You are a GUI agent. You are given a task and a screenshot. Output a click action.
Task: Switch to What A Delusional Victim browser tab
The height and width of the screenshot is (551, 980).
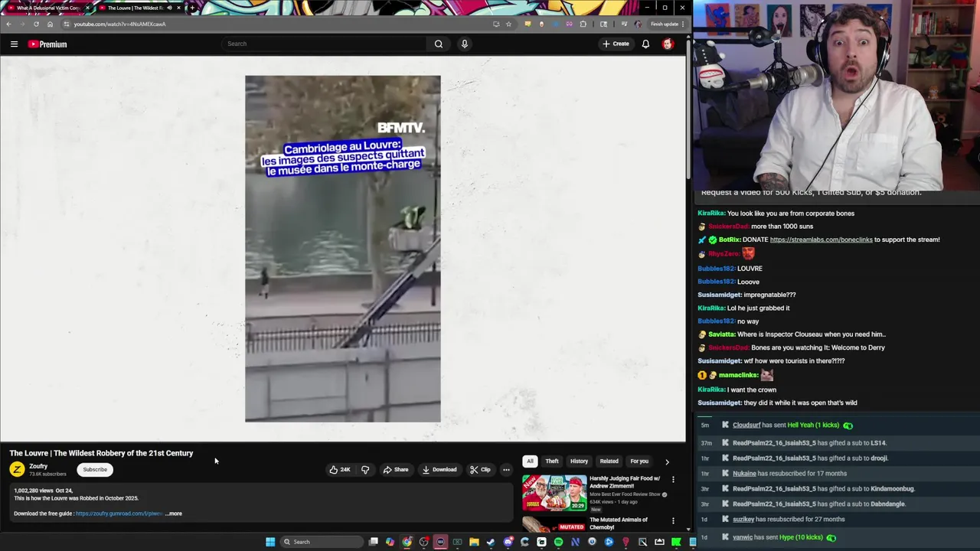[x=46, y=8]
